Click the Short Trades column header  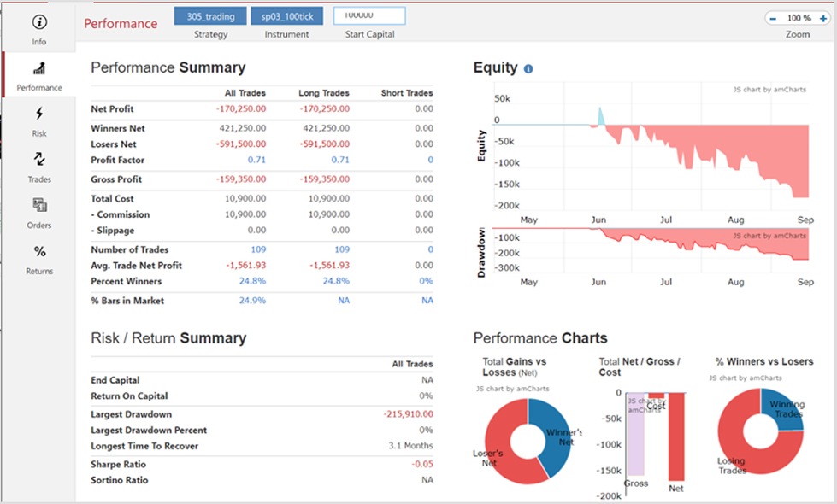[x=407, y=93]
